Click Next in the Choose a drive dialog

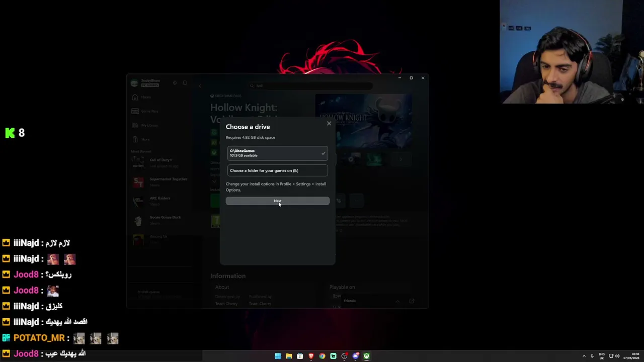pyautogui.click(x=277, y=201)
